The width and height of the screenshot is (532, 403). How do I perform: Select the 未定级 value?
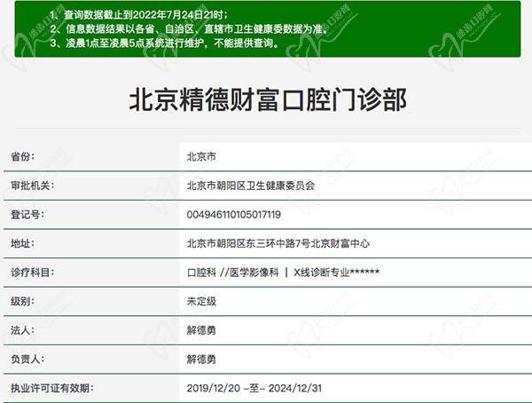[x=201, y=302]
